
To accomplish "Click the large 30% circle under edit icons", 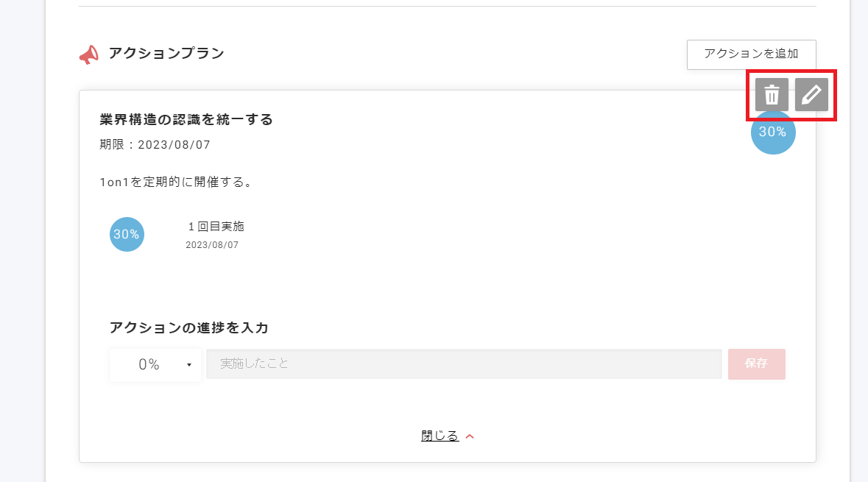I will point(773,135).
